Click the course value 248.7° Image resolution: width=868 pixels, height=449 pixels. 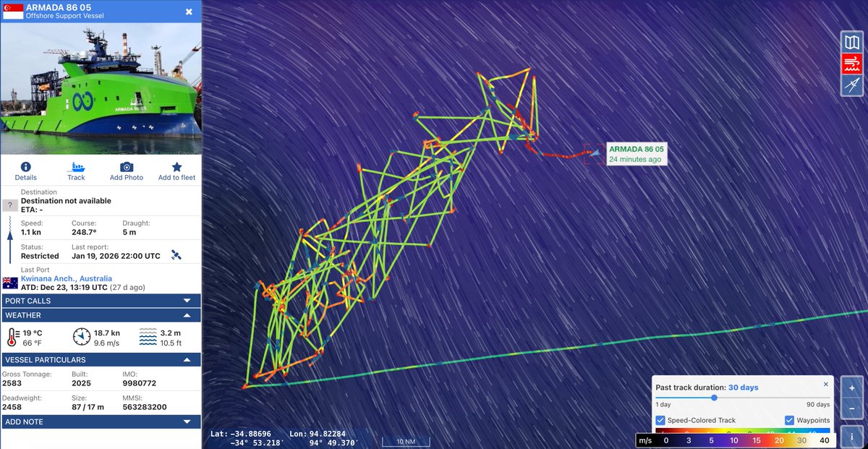tap(84, 232)
